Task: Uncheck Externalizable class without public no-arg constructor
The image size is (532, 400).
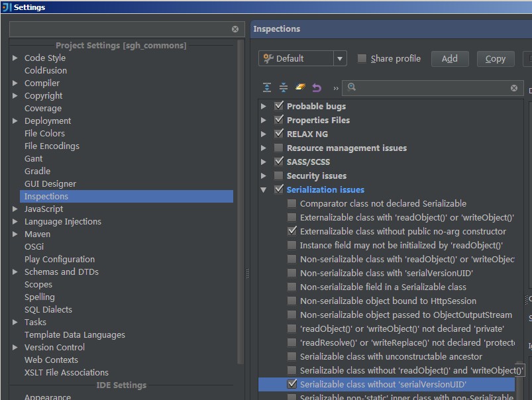Action: click(x=292, y=231)
